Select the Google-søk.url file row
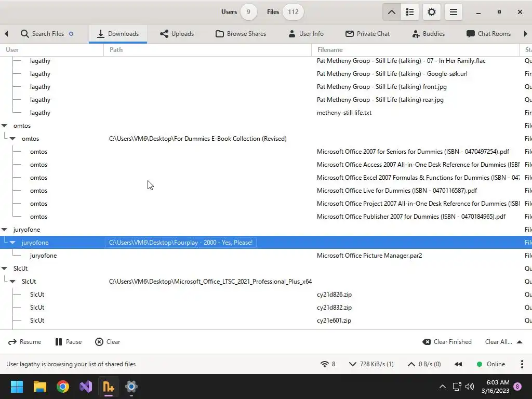Screen dimensions: 532x399 click(266, 74)
